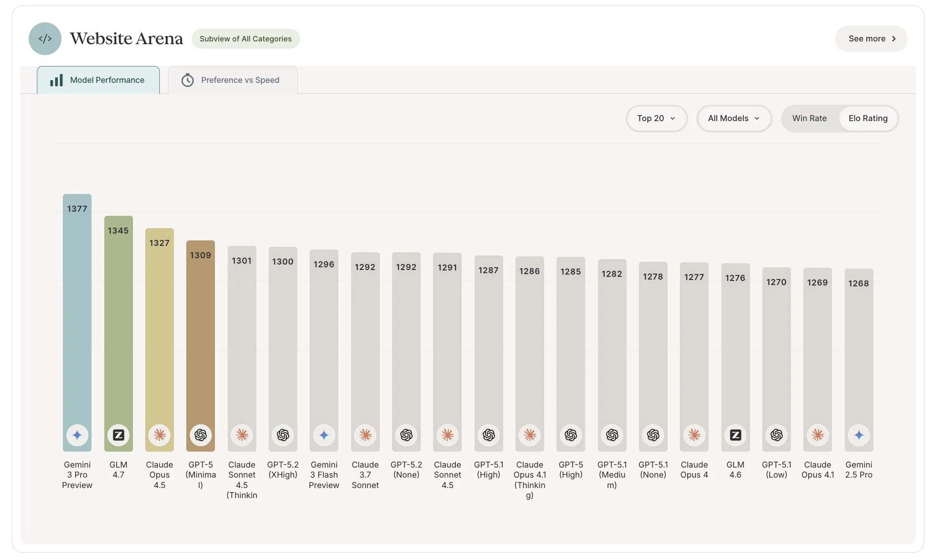Click Gemini 2.5 Pro's sparkle icon

pos(858,435)
